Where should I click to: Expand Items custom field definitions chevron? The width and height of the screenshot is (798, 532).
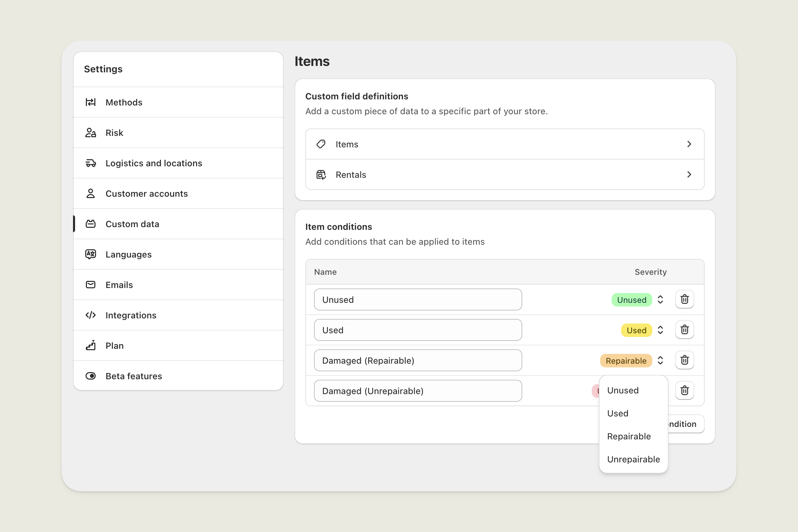click(689, 144)
